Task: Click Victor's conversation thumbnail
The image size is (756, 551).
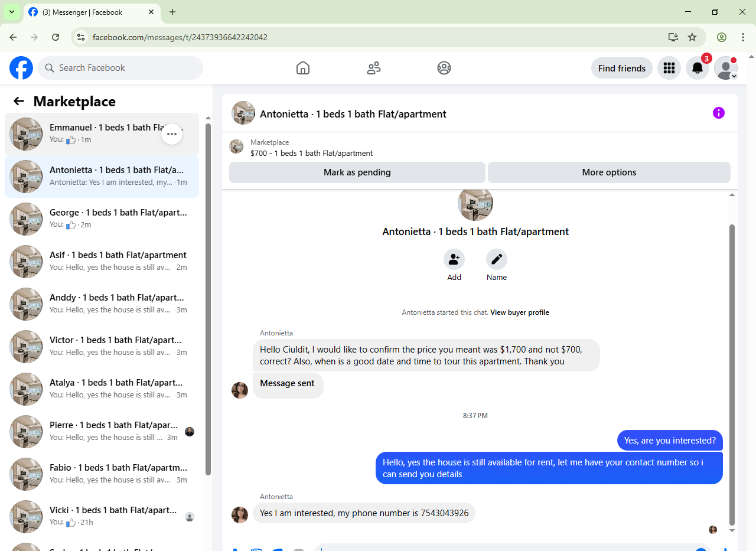Action: [26, 347]
